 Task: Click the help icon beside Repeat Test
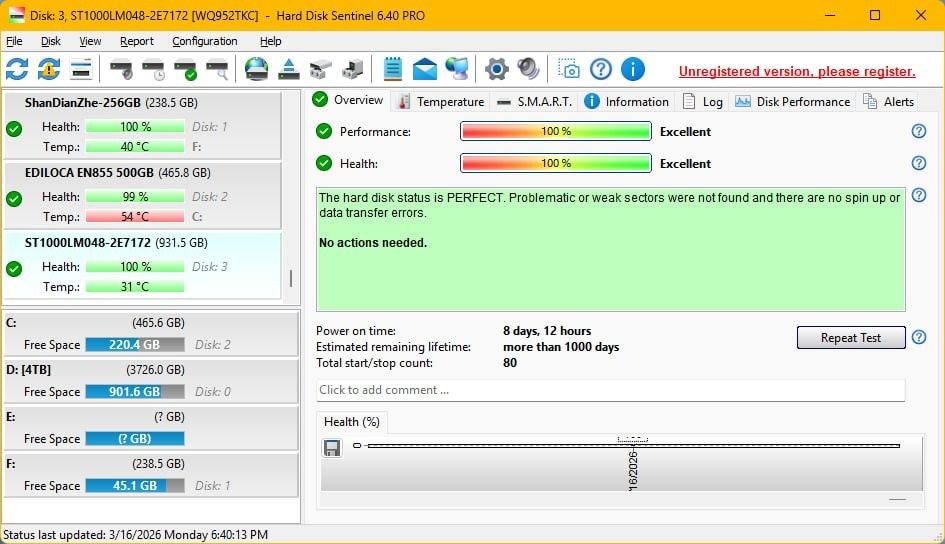click(x=918, y=337)
